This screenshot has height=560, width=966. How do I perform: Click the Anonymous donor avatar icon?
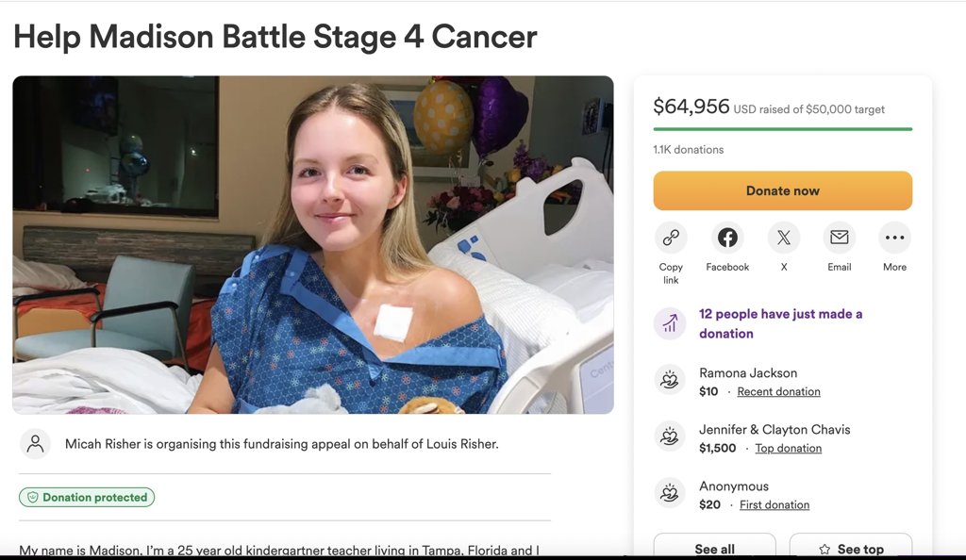(670, 493)
